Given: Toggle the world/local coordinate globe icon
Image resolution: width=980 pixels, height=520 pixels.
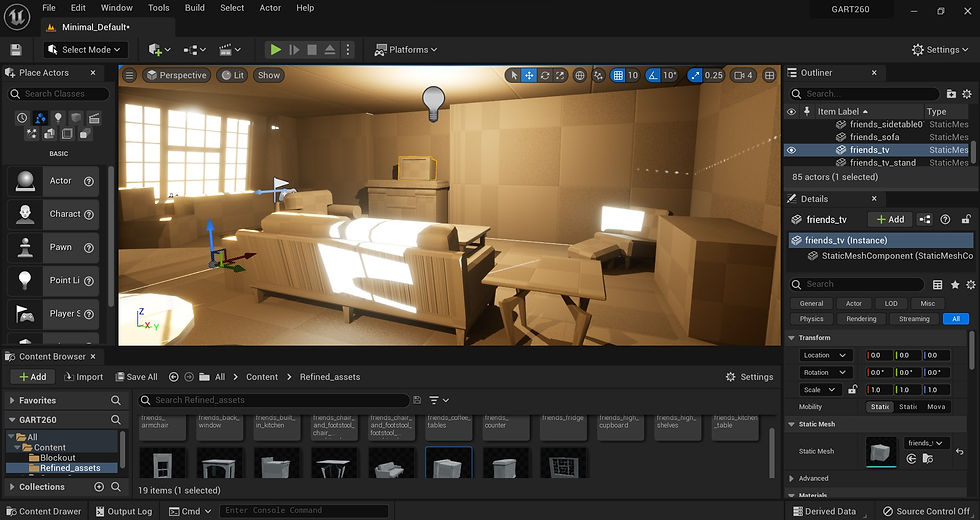Looking at the screenshot, I should point(579,75).
